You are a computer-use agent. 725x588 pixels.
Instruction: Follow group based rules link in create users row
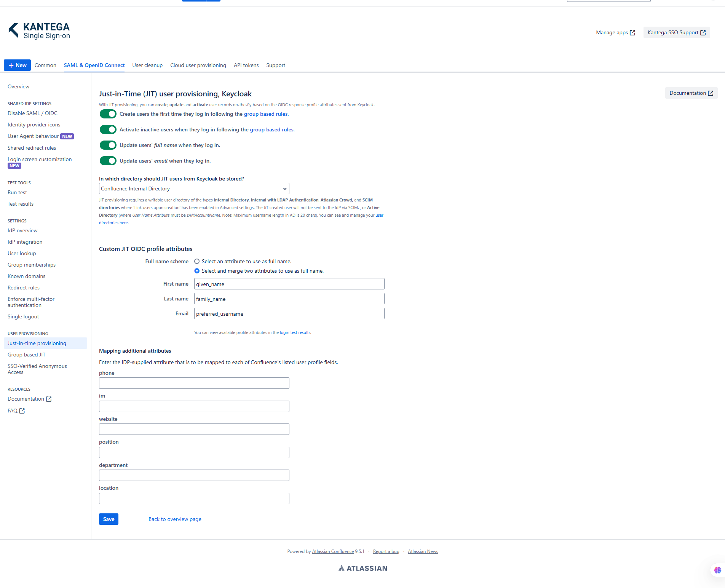point(266,114)
